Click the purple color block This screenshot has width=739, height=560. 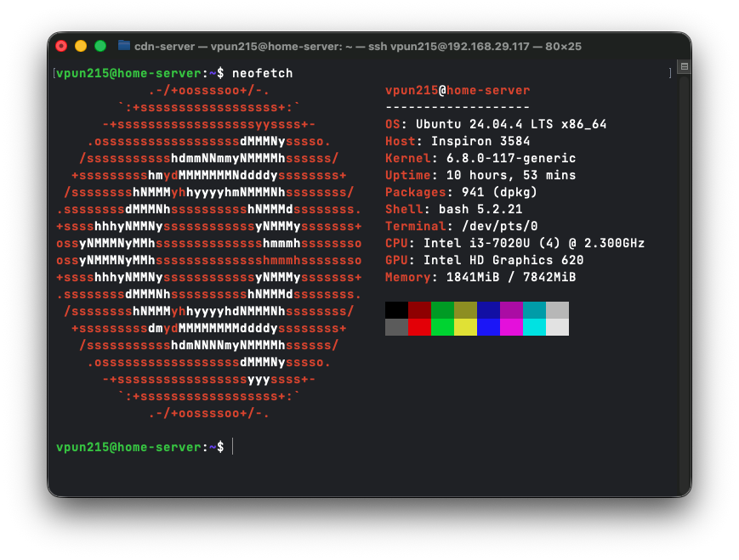click(x=511, y=310)
